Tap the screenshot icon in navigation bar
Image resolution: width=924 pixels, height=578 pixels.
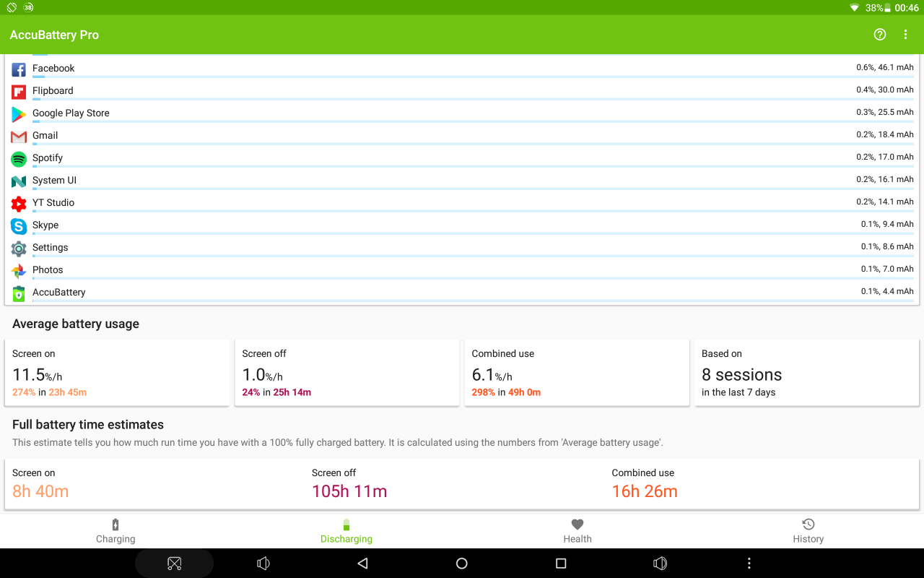click(174, 564)
